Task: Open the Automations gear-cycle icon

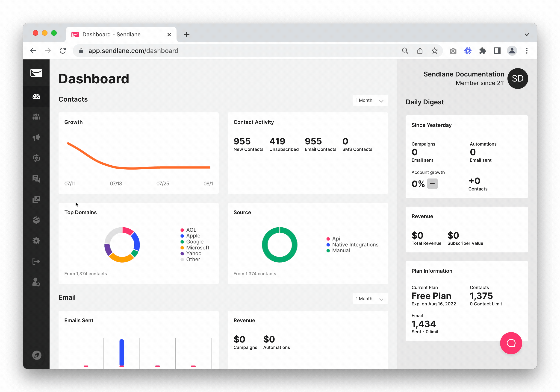Action: 36,158
